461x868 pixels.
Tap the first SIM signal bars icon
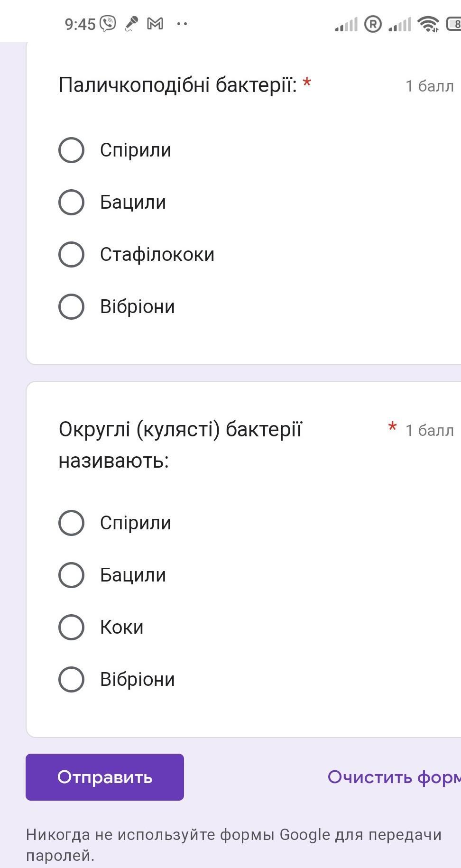pyautogui.click(x=346, y=24)
